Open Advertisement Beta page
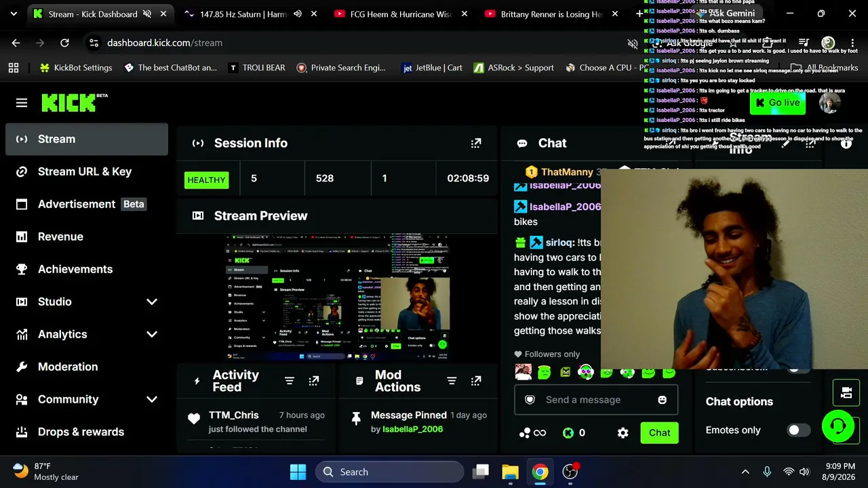The image size is (868, 488). [87, 204]
